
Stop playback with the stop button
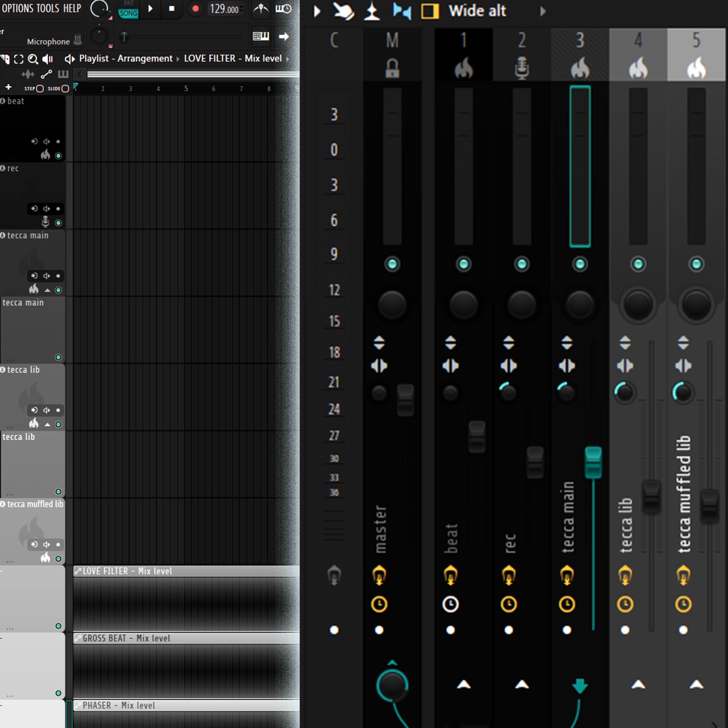pyautogui.click(x=172, y=9)
